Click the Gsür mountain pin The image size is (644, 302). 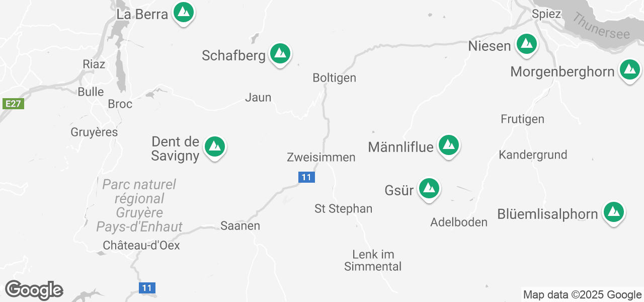pyautogui.click(x=429, y=190)
